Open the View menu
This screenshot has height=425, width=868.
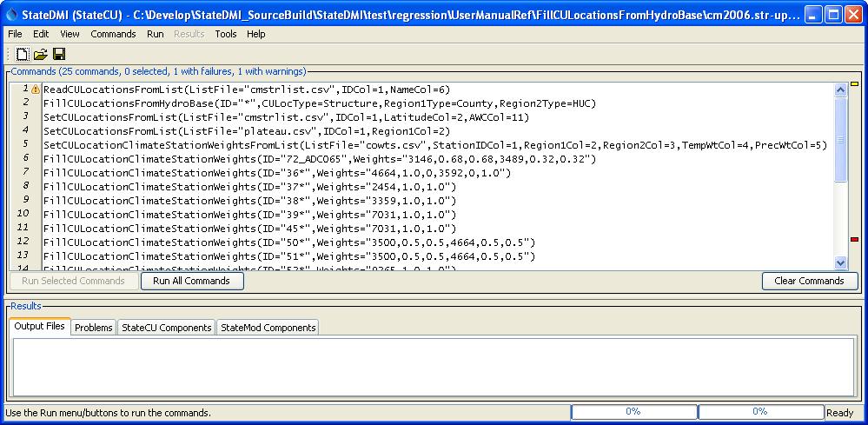[x=70, y=34]
